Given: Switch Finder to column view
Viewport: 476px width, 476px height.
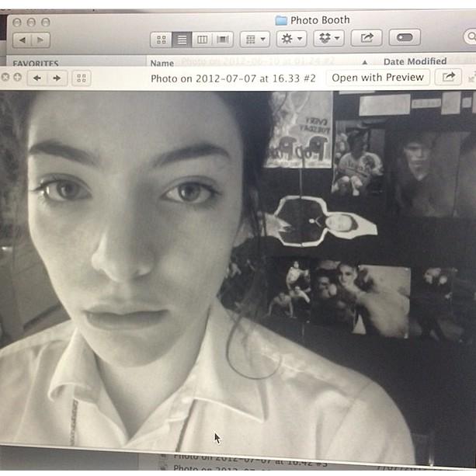Looking at the screenshot, I should click(202, 40).
